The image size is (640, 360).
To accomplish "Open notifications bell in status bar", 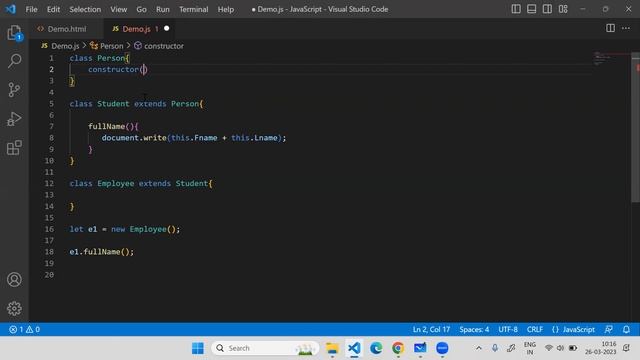I will click(626, 329).
